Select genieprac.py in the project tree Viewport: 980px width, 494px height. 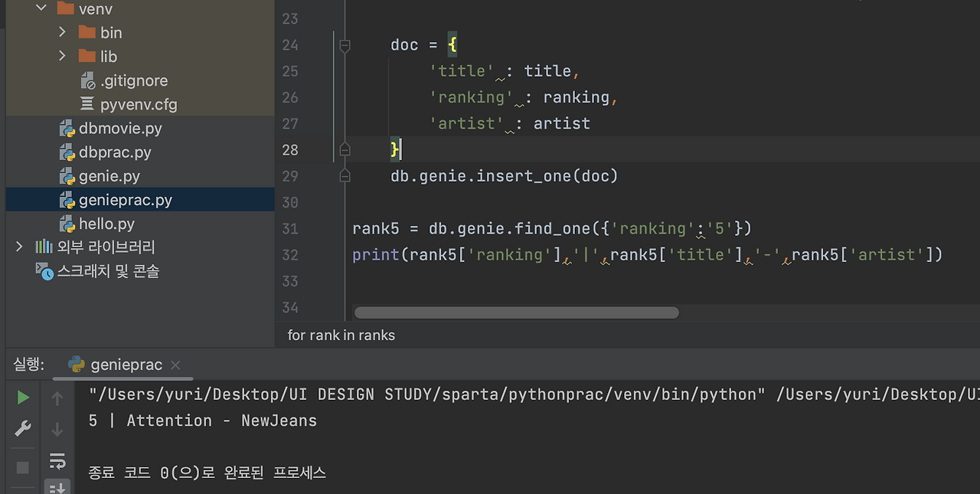pyautogui.click(x=126, y=199)
